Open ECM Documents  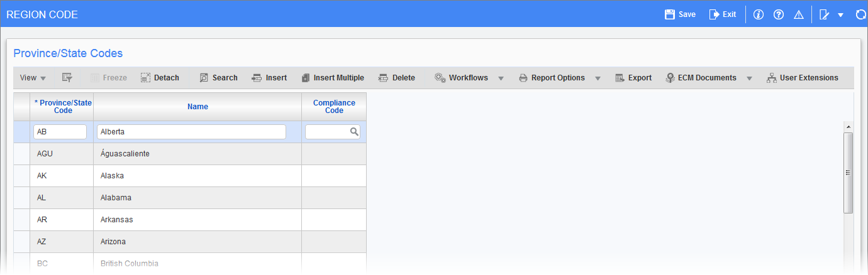[x=701, y=78]
